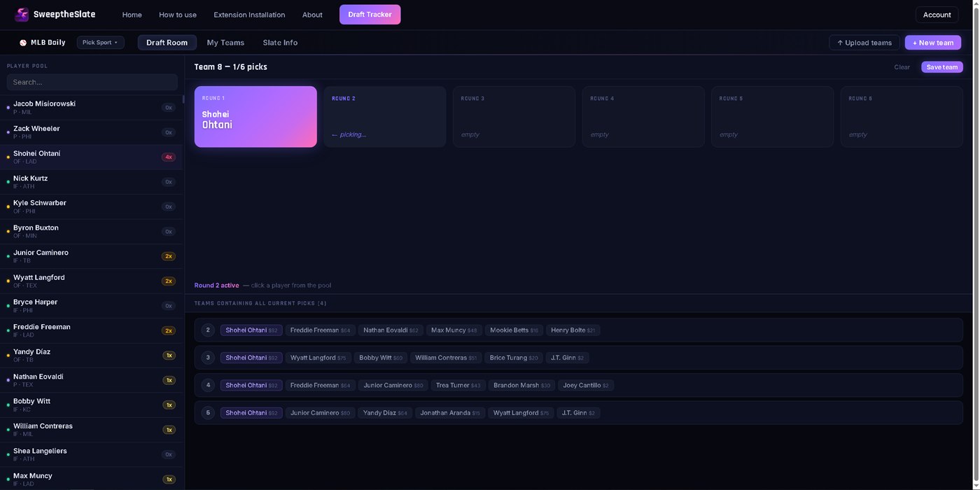
Task: Open the Draft Tracker
Action: 370,15
